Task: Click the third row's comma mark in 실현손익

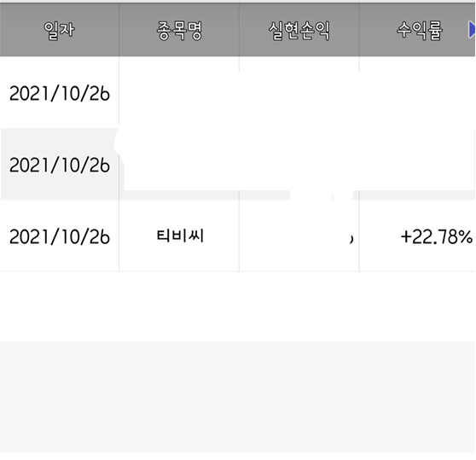Action: 351,240
